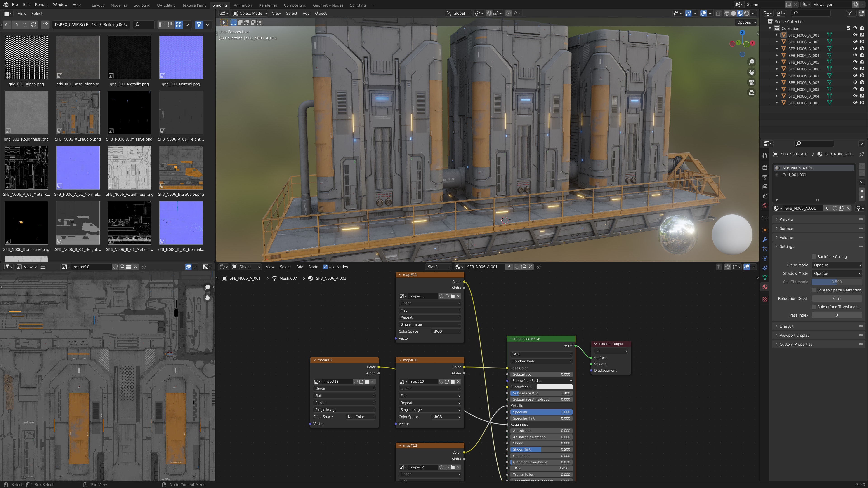Switch to rendered viewport shading
Screen dimensions: 868x488
pyautogui.click(x=747, y=14)
